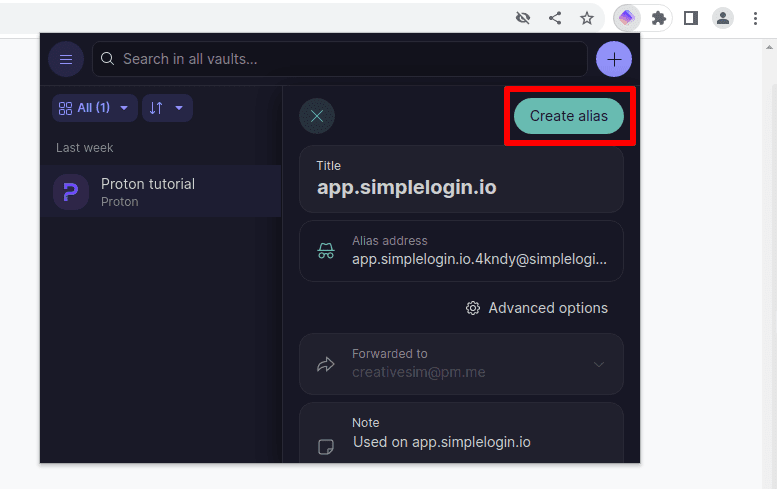Screen dimensions: 777x489
Task: Click the Last week group label
Action: (x=84, y=148)
